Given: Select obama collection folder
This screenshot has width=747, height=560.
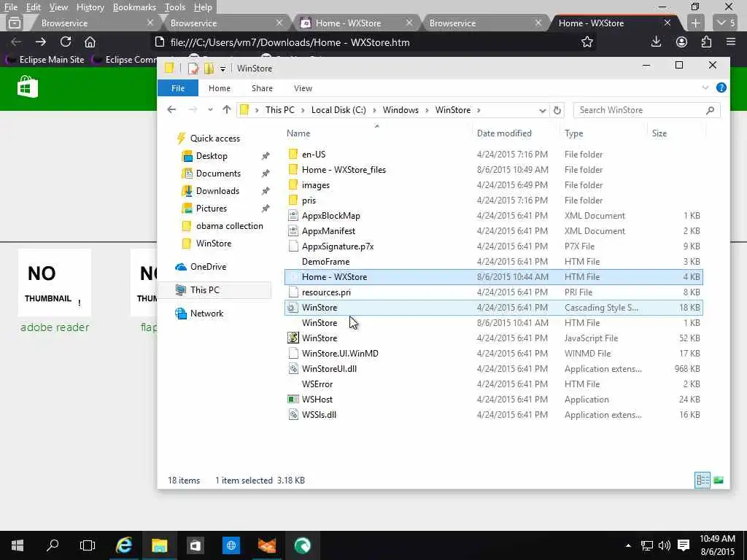Looking at the screenshot, I should click(229, 226).
